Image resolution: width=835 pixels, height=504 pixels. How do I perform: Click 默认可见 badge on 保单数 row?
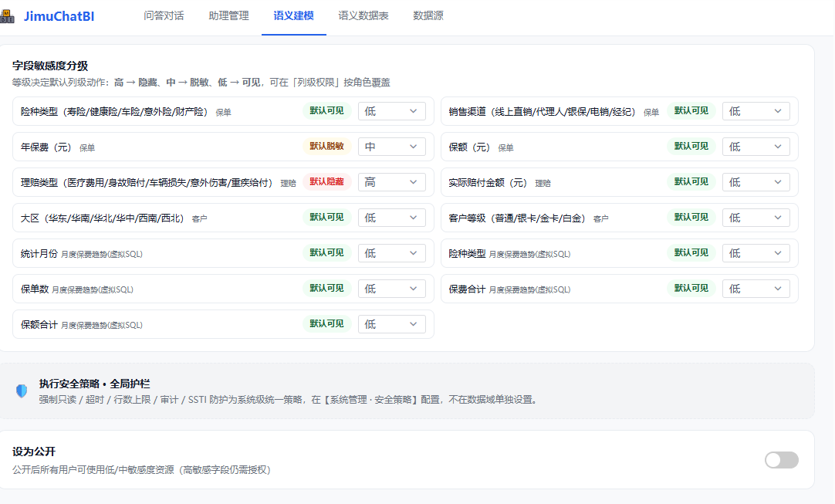tap(327, 288)
